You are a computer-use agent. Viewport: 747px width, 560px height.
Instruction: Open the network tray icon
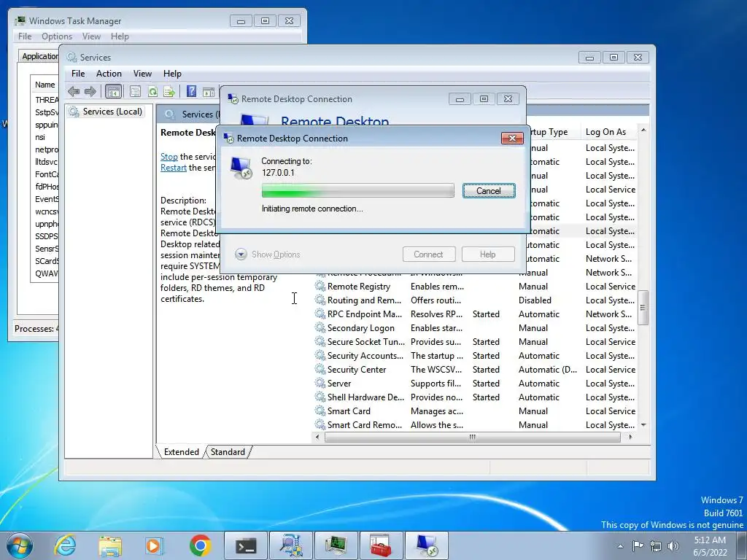coord(656,546)
